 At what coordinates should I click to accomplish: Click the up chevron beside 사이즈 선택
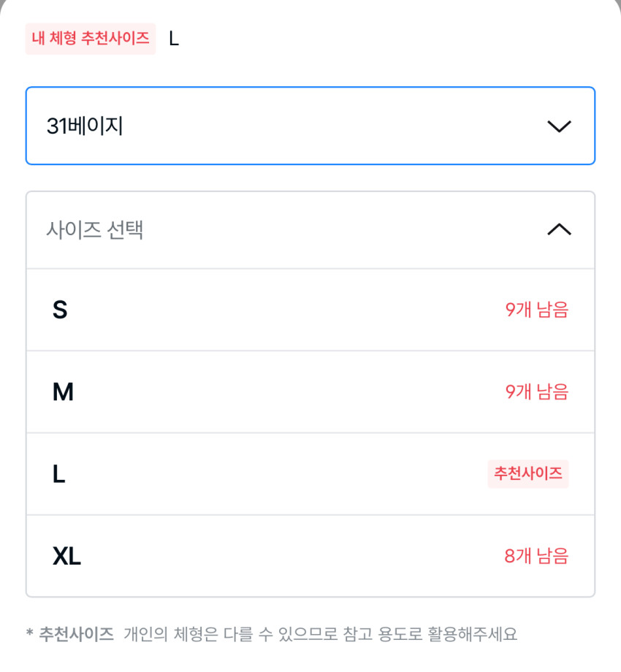(x=559, y=230)
